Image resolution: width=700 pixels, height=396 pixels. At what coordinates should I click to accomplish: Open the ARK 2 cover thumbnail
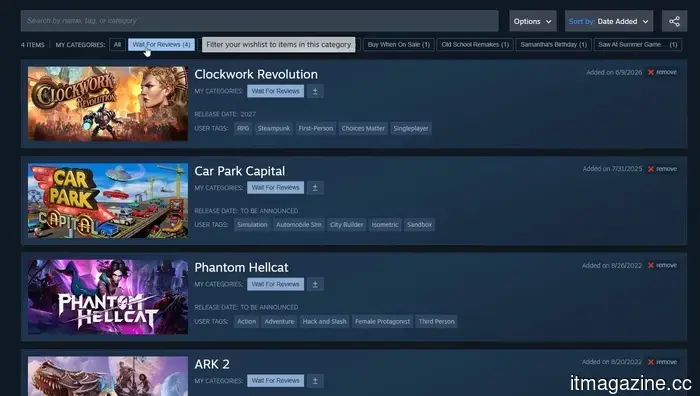point(108,376)
